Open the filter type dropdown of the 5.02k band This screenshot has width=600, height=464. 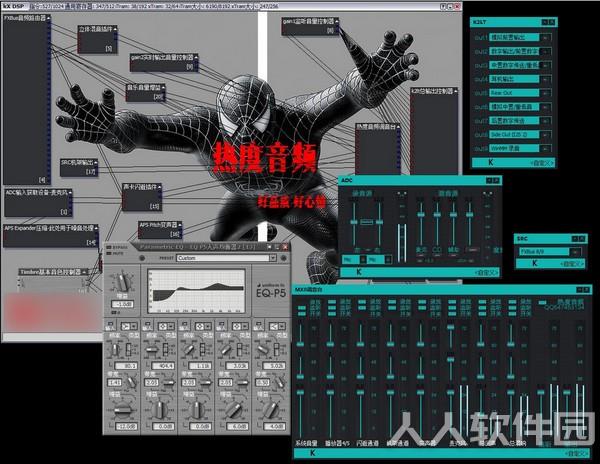pos(277,326)
